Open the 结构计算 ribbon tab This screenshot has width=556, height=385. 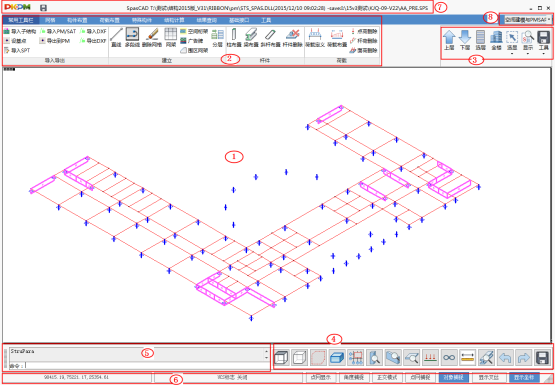tap(175, 20)
